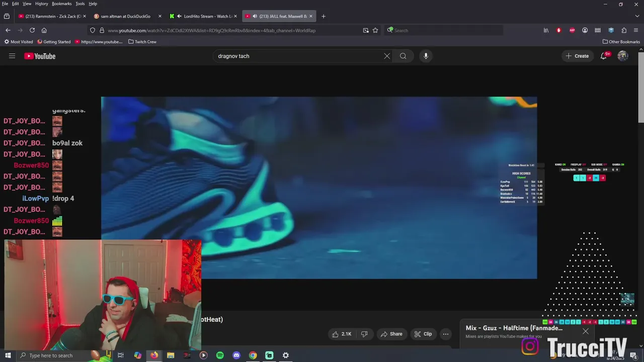Open the YouTube guide hamburger menu
Screen dimensions: 644x362
12,56
